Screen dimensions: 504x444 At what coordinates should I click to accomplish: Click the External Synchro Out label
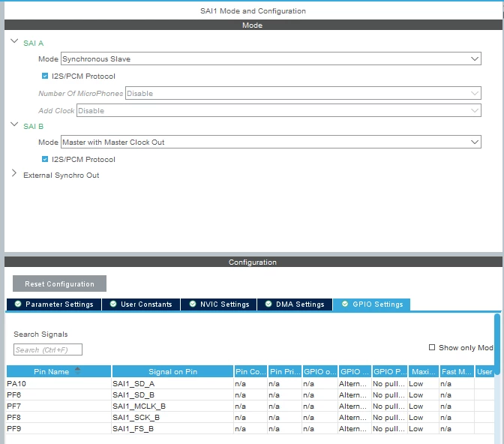[61, 175]
